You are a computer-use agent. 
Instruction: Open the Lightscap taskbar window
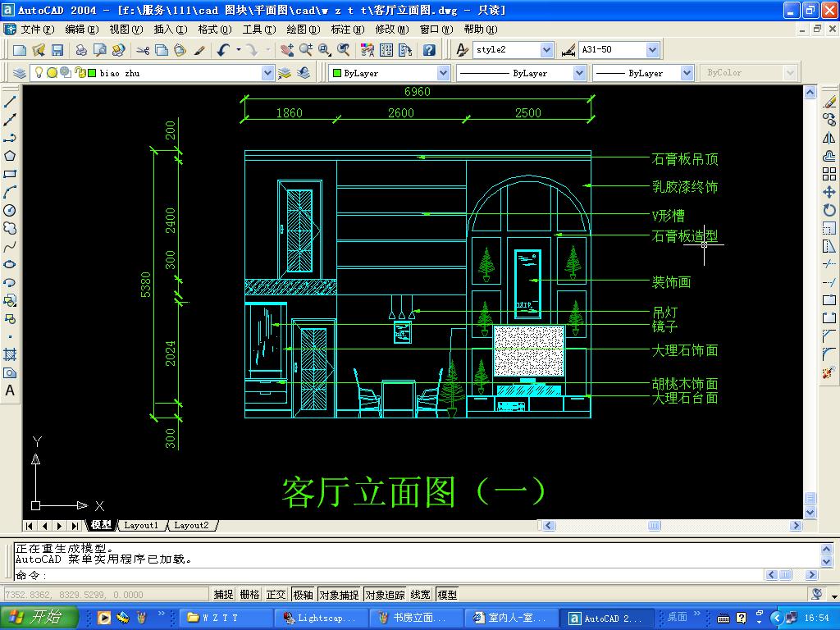(x=322, y=619)
